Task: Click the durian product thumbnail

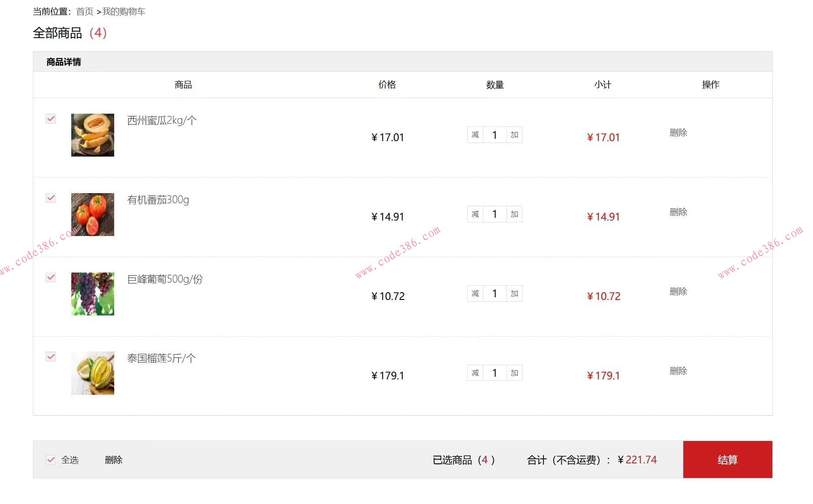Action: (x=92, y=373)
